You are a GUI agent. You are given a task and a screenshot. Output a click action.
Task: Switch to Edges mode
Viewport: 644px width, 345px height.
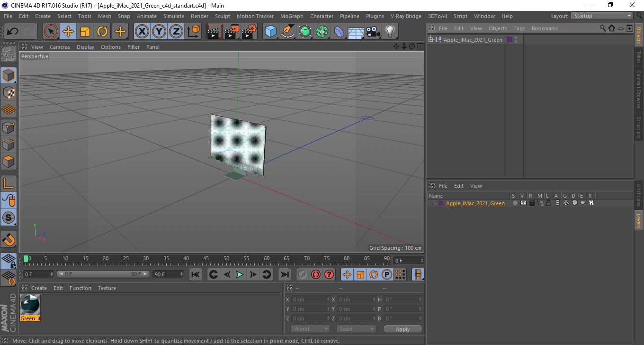[x=9, y=144]
